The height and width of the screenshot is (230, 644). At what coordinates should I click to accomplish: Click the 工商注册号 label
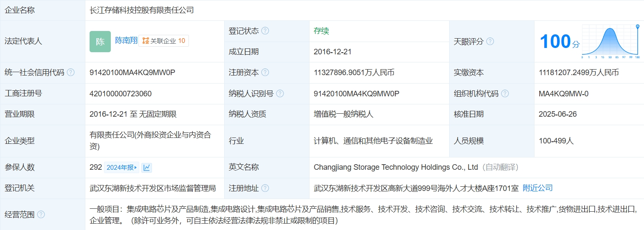click(x=23, y=94)
